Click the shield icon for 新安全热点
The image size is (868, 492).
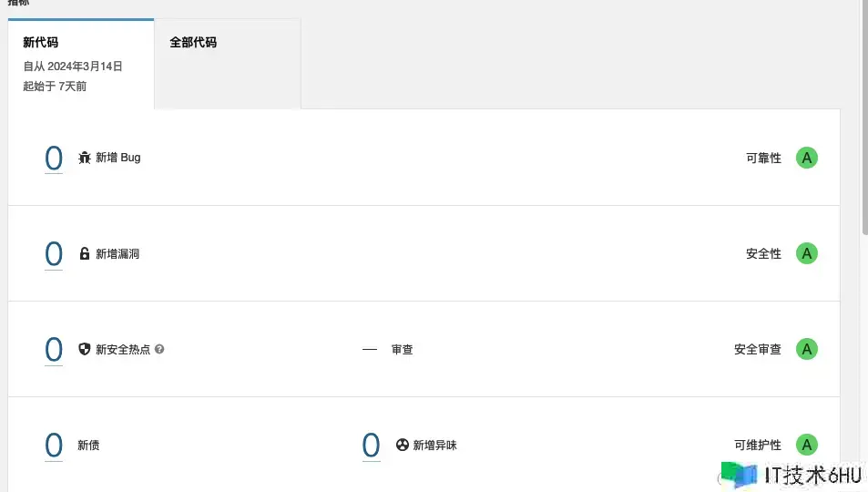(84, 349)
